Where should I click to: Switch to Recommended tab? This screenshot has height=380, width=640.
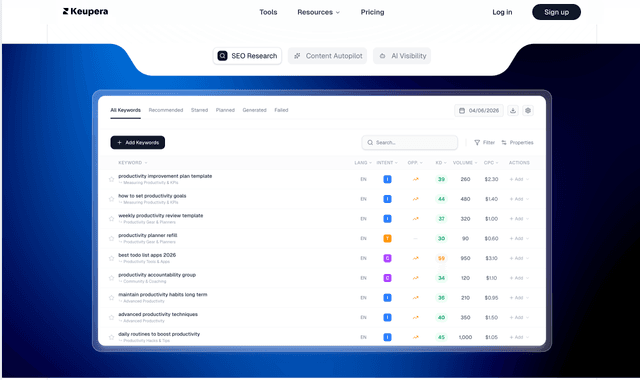[166, 110]
